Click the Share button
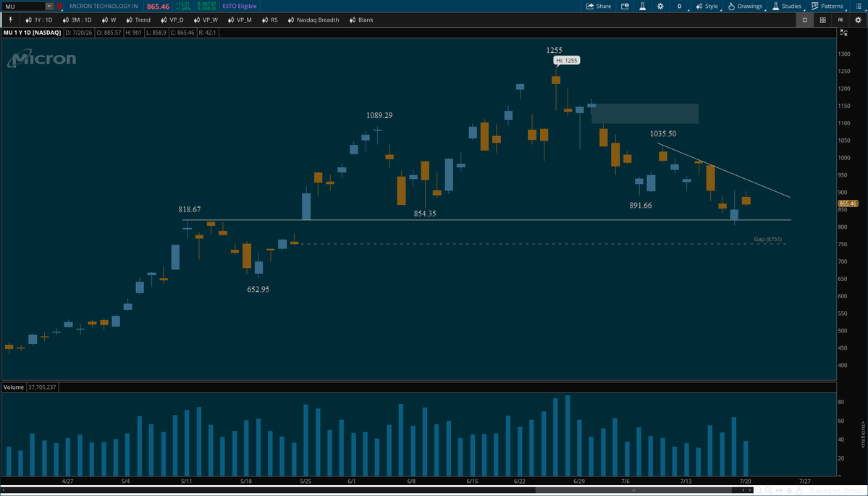 (x=599, y=6)
